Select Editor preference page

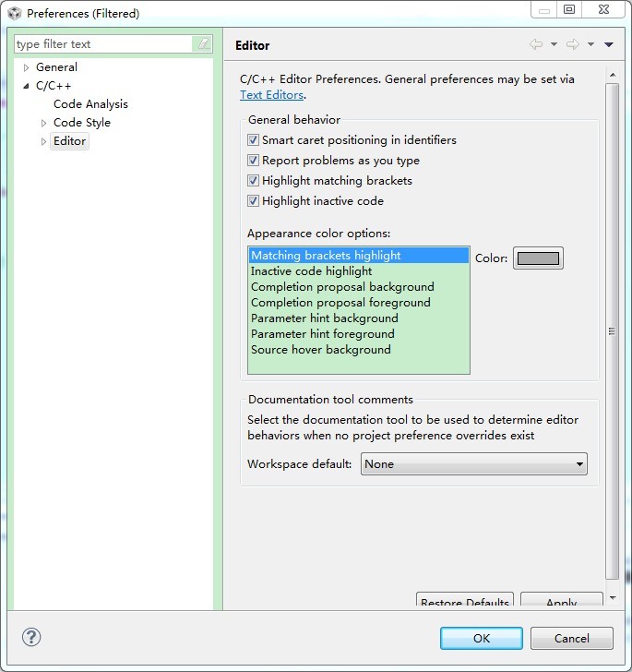pos(69,141)
